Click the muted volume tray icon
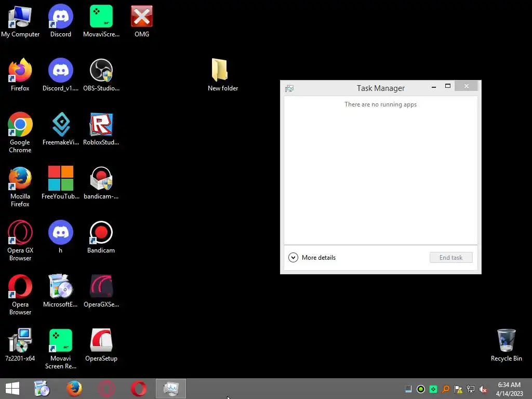Screen dimensions: 532x399 (483, 389)
